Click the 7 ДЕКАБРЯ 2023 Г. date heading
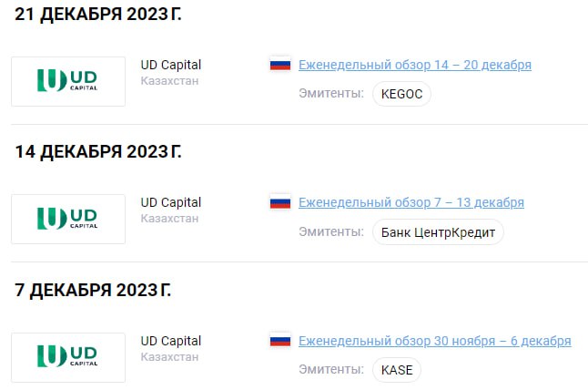588x390 pixels. 93,291
